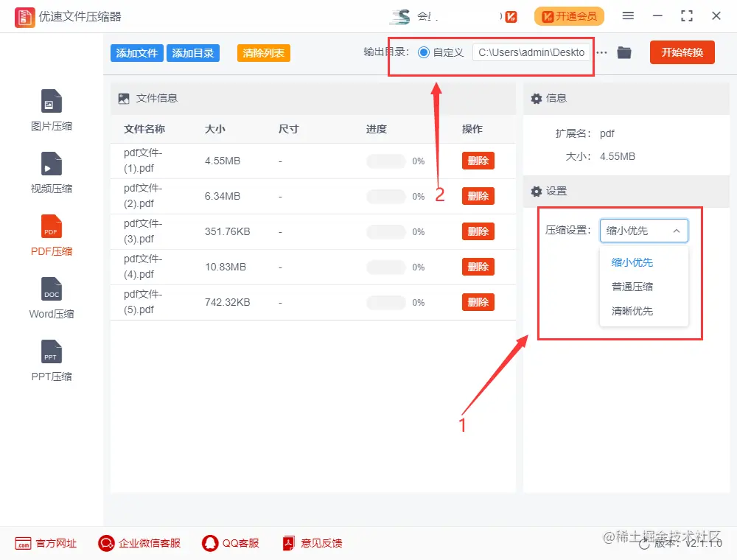This screenshot has height=560, width=737.
Task: Delete the pdf文件-(1).pdf row
Action: [x=478, y=161]
